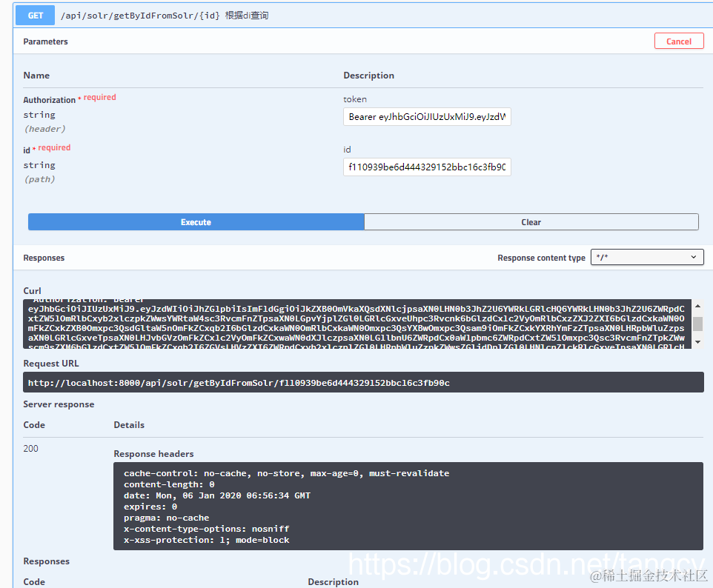The height and width of the screenshot is (588, 713).
Task: Click the GET method badge
Action: coord(35,16)
